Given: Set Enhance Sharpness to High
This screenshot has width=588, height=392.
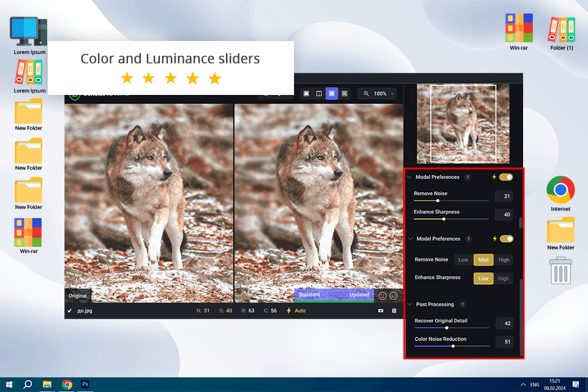Looking at the screenshot, I should (503, 278).
